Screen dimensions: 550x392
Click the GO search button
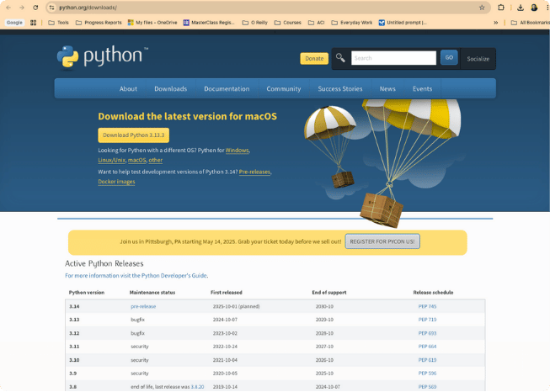(x=449, y=57)
